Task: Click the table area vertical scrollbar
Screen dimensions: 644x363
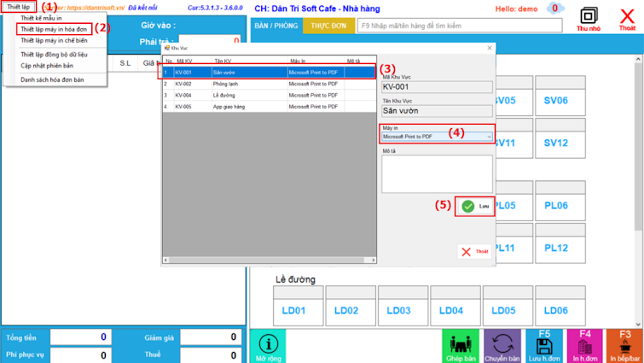Action: pyautogui.click(x=638, y=191)
